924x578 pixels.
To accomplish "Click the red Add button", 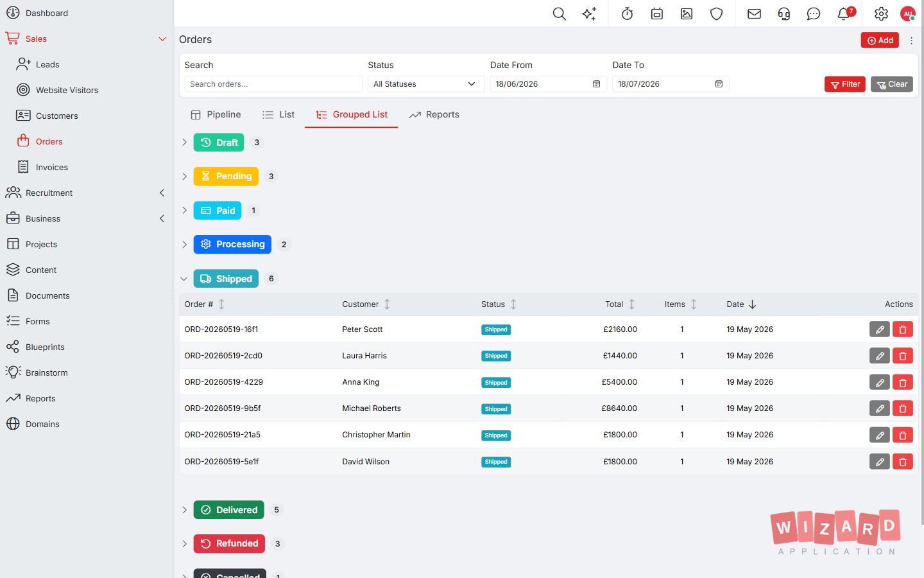I will click(x=880, y=40).
